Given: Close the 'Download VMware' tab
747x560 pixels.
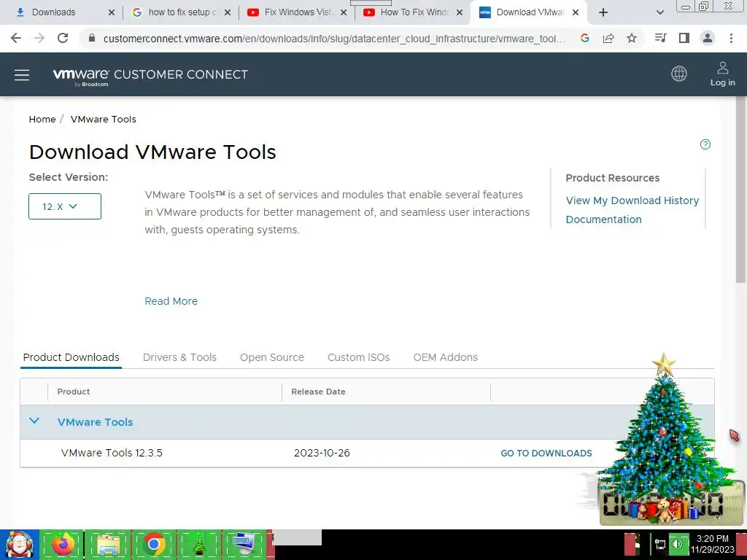Looking at the screenshot, I should pos(576,12).
